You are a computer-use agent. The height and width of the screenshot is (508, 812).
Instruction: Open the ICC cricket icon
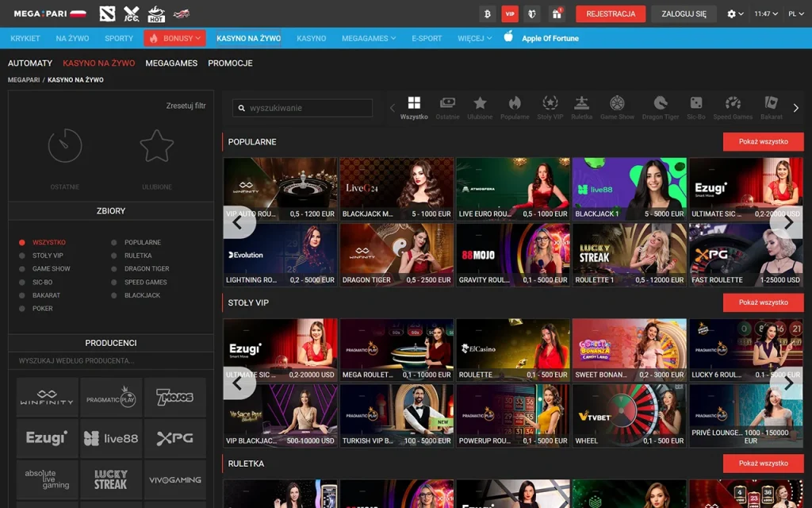click(x=132, y=13)
